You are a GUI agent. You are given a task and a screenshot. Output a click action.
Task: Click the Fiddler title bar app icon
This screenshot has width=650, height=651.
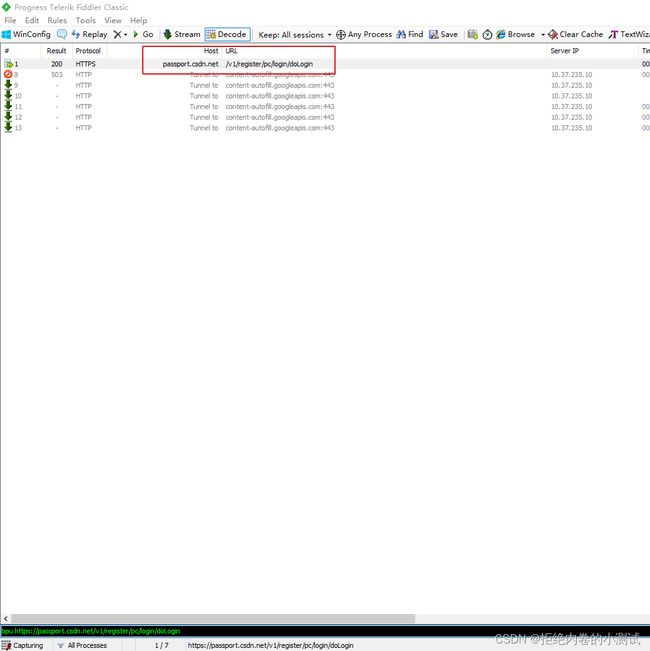click(6, 7)
